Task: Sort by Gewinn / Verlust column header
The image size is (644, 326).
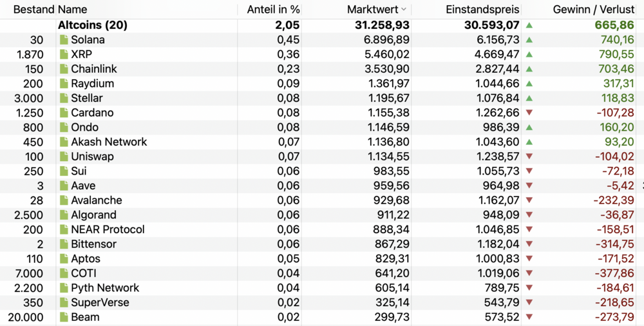Action: coord(593,10)
